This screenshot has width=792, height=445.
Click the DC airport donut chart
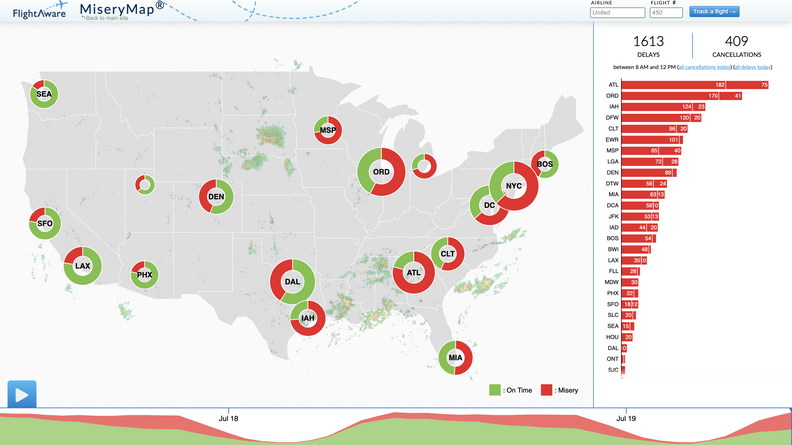coord(489,205)
